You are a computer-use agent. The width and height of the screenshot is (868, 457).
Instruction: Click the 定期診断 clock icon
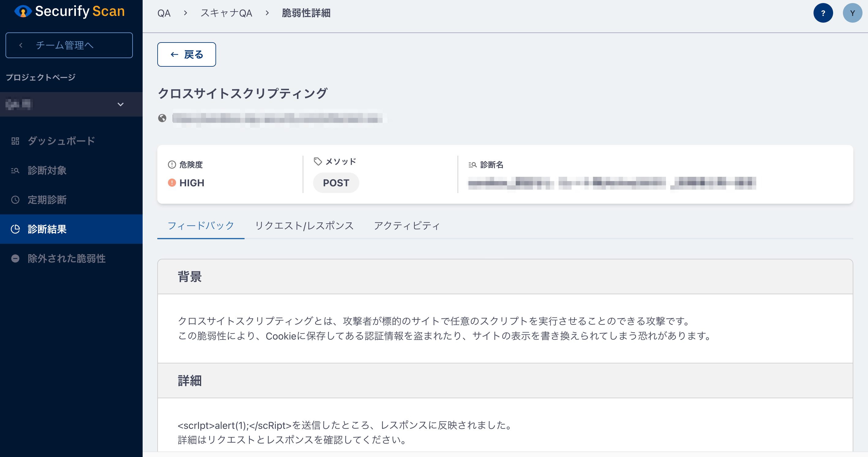click(x=15, y=200)
